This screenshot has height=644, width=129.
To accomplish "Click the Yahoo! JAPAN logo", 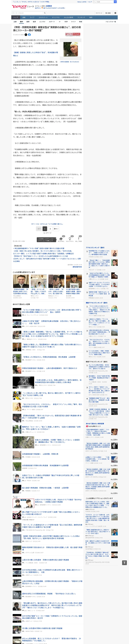I will tap(19, 7).
